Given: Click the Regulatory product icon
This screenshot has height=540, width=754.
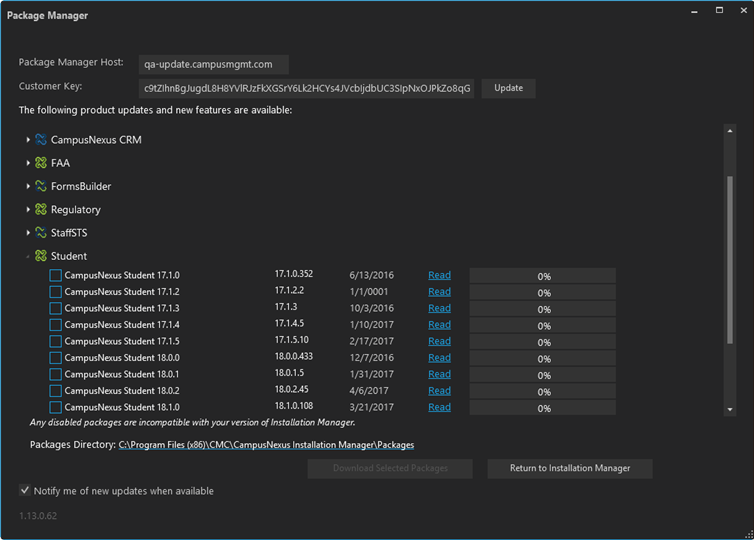Looking at the screenshot, I should [41, 210].
